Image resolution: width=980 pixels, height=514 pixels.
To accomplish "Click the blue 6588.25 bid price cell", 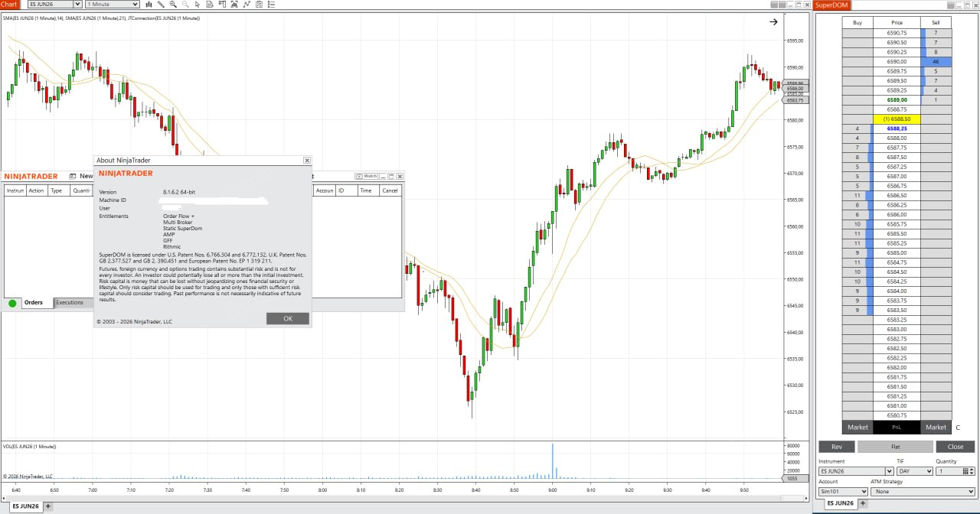I will click(897, 128).
